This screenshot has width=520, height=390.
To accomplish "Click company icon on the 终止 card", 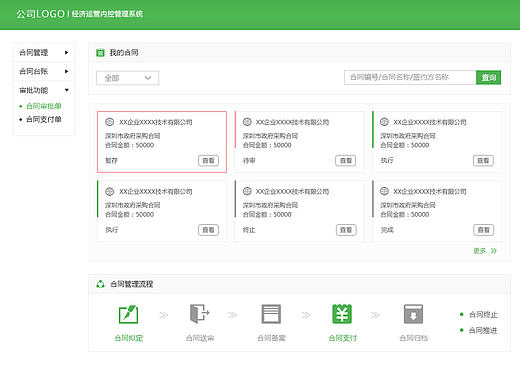I will (x=247, y=191).
